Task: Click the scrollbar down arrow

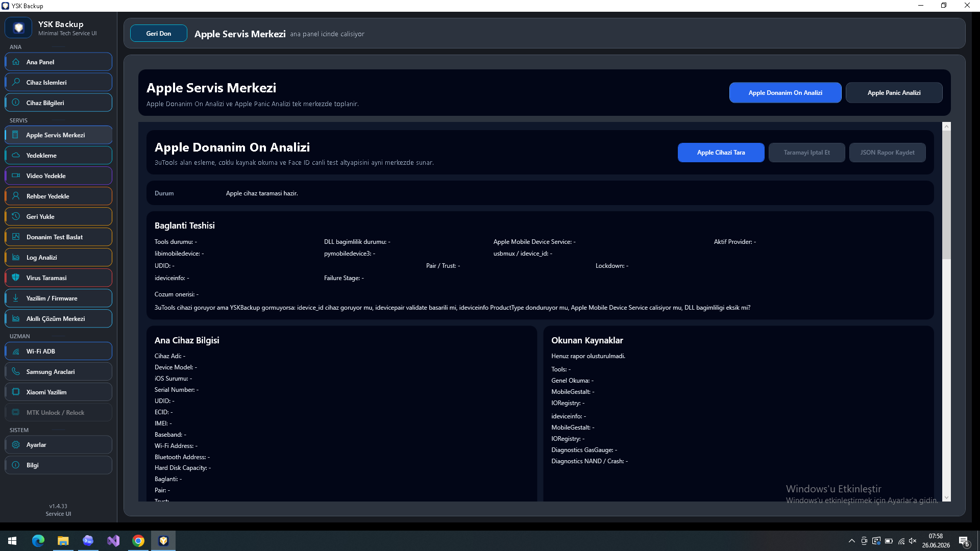Action: click(x=946, y=497)
